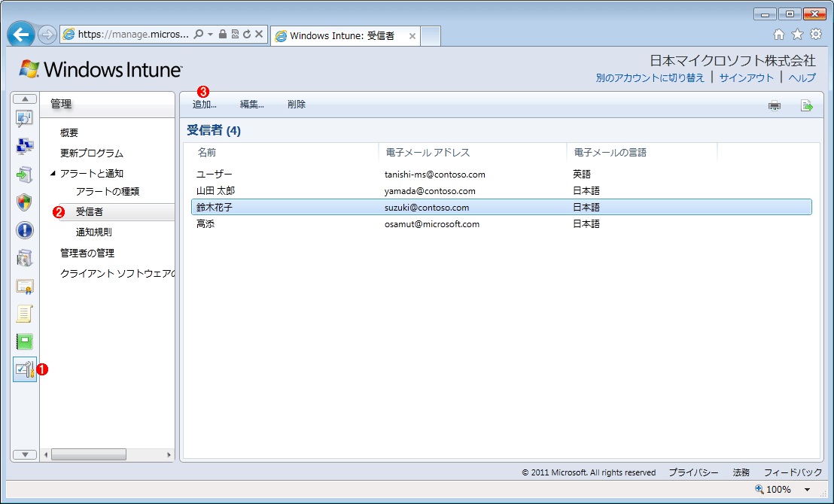Open the address bar autocomplete dropdown arrow

210,34
